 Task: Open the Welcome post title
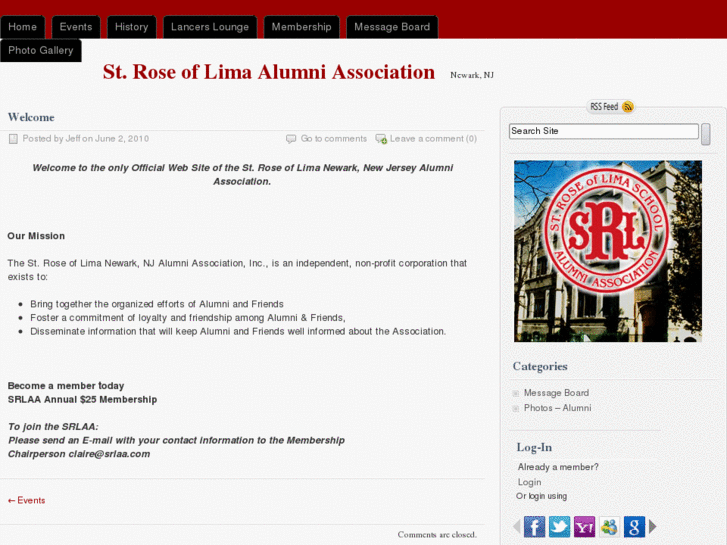tap(31, 117)
